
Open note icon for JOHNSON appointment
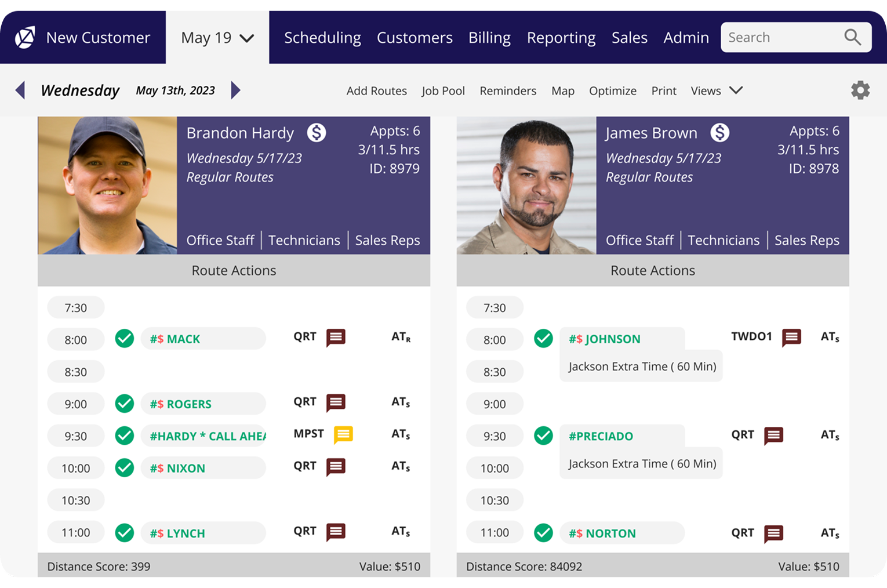point(791,337)
